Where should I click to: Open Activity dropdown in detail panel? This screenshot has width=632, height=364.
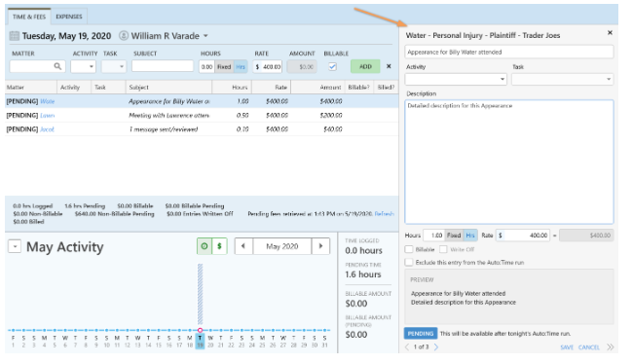point(456,79)
